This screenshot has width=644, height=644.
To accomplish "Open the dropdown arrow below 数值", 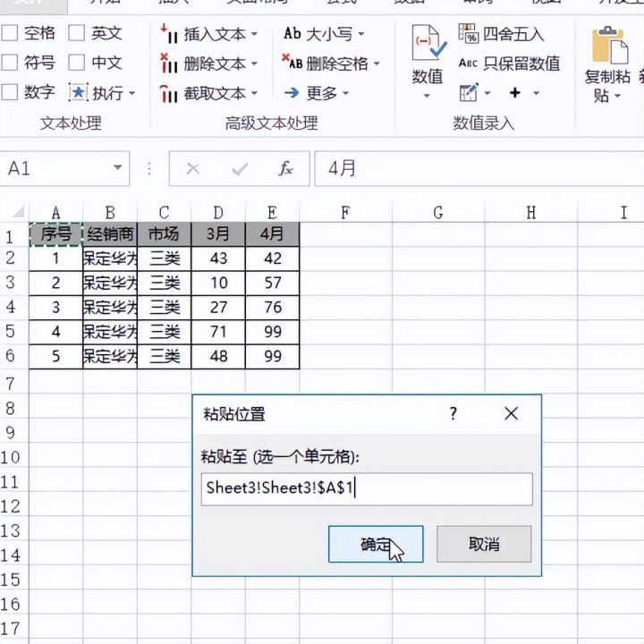I will [427, 96].
